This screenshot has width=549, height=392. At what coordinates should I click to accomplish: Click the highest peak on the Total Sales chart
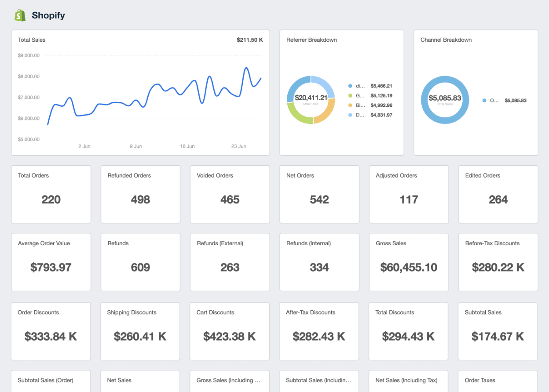pyautogui.click(x=247, y=66)
